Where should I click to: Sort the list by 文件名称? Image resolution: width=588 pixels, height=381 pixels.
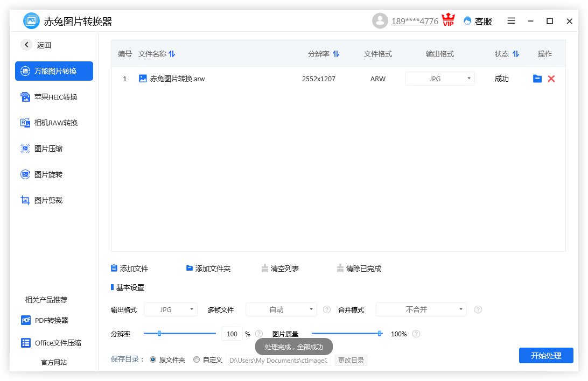172,54
